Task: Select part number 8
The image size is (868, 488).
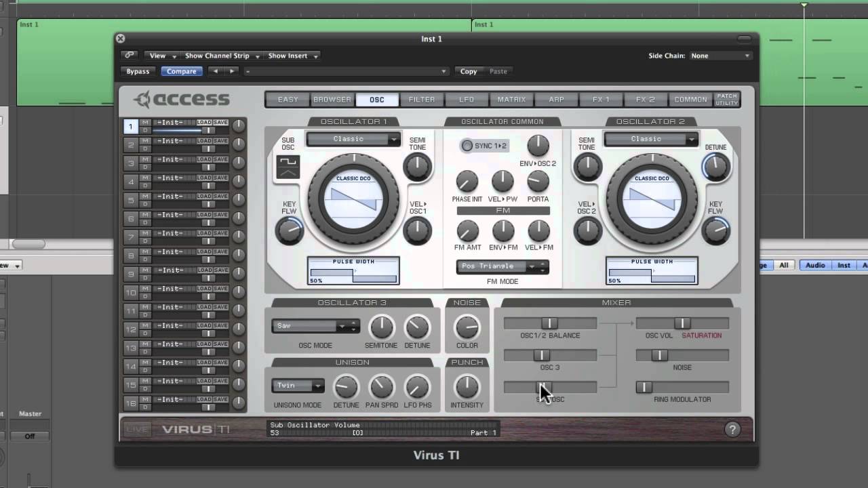Action: click(x=131, y=256)
